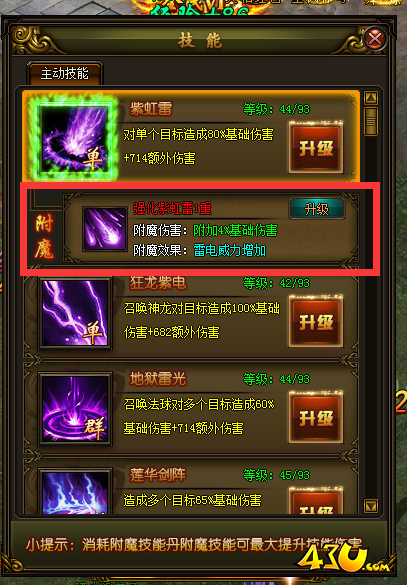Click the 强化紫虹雷1重 skill name
The width and height of the screenshot is (407, 585).
[172, 208]
